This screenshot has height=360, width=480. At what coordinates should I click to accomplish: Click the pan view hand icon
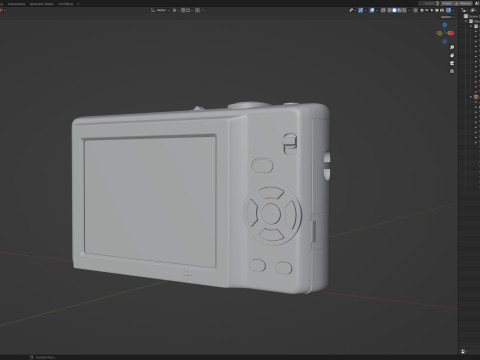(x=452, y=55)
